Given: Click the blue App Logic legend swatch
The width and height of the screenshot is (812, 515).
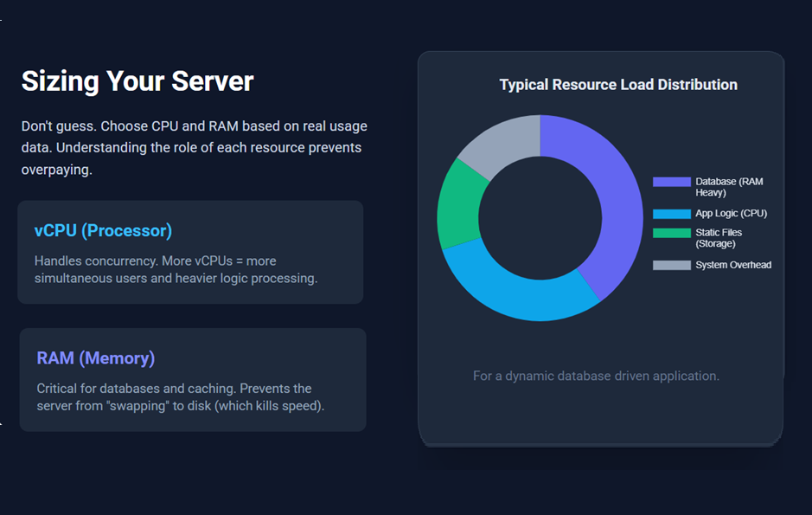Looking at the screenshot, I should (671, 214).
